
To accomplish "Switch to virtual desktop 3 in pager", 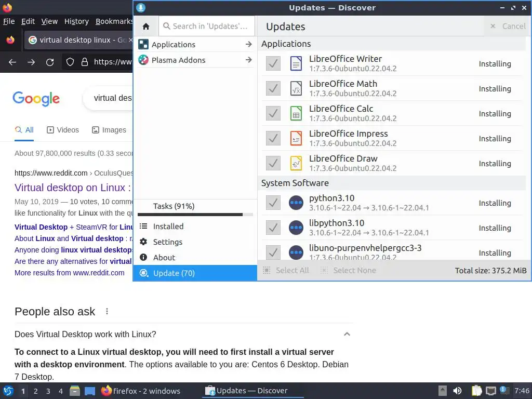I will pyautogui.click(x=48, y=391).
